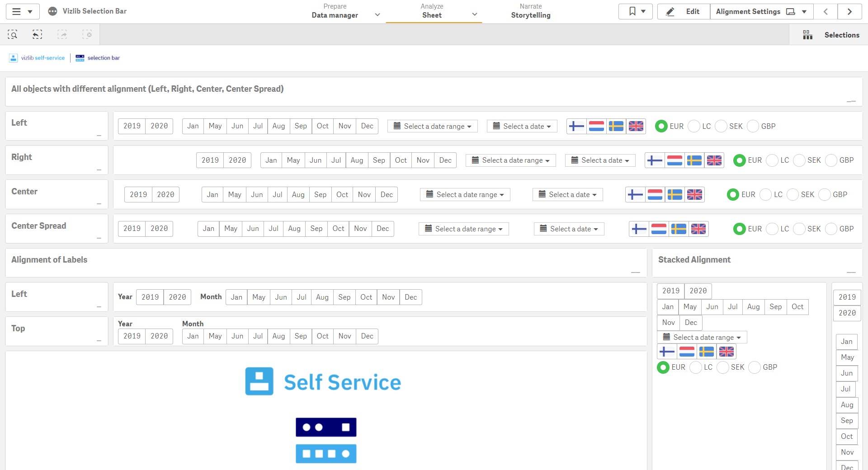Image resolution: width=868 pixels, height=470 pixels.
Task: Open the Selections tool panel
Action: (x=831, y=35)
